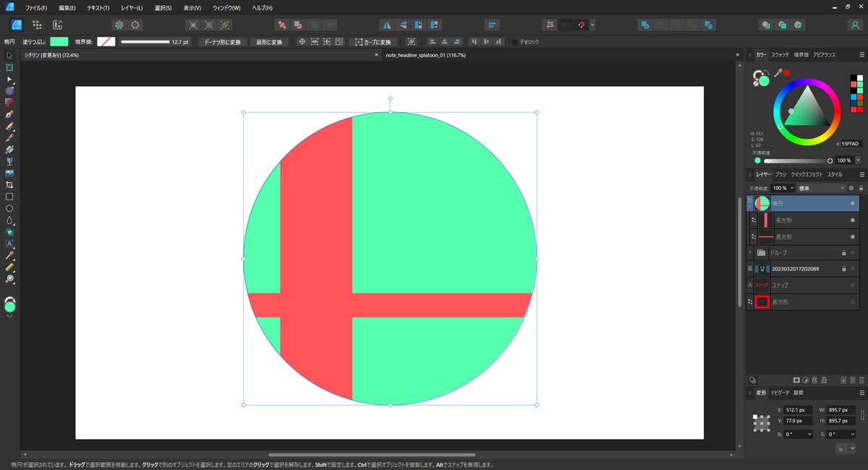Click the hex color field 55FFAD
Screen dimensions: 868x470
[x=851, y=144]
